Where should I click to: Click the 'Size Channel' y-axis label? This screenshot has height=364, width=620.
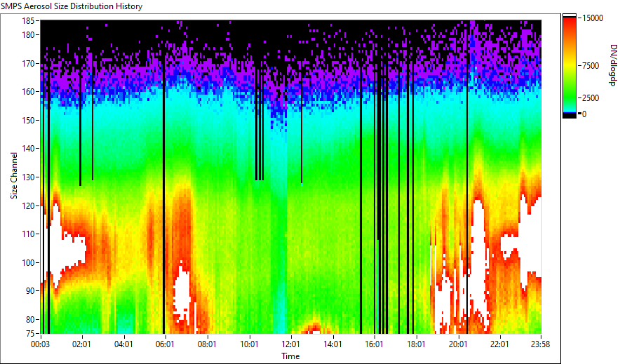pyautogui.click(x=14, y=175)
